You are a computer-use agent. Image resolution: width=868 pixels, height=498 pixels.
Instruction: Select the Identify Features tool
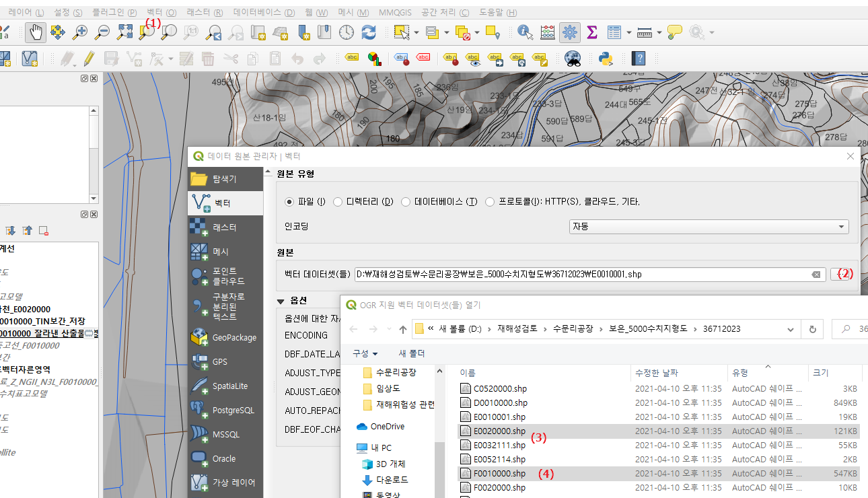525,31
